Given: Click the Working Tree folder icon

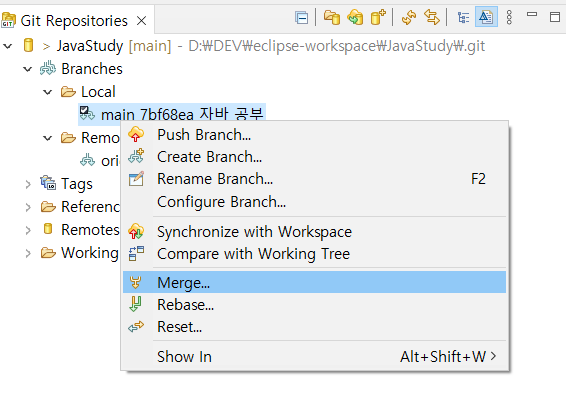Looking at the screenshot, I should pos(48,253).
